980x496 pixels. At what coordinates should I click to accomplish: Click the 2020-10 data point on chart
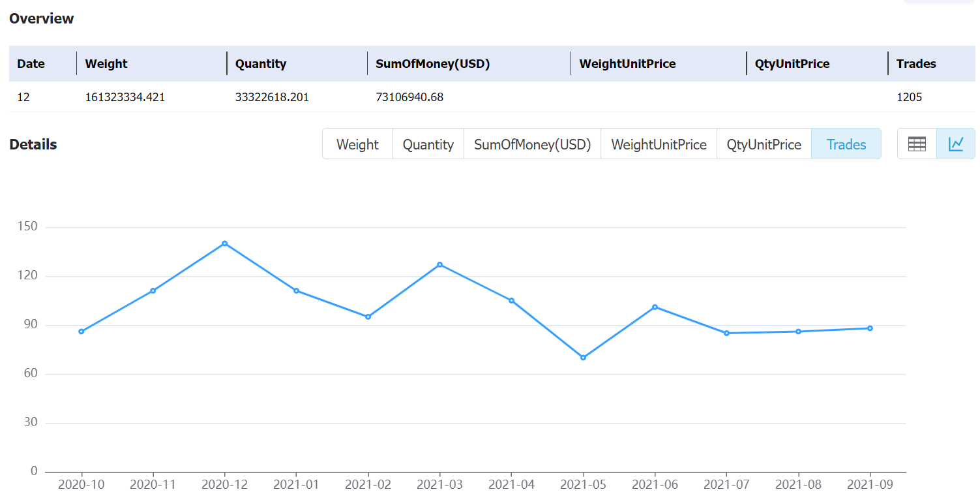point(82,332)
